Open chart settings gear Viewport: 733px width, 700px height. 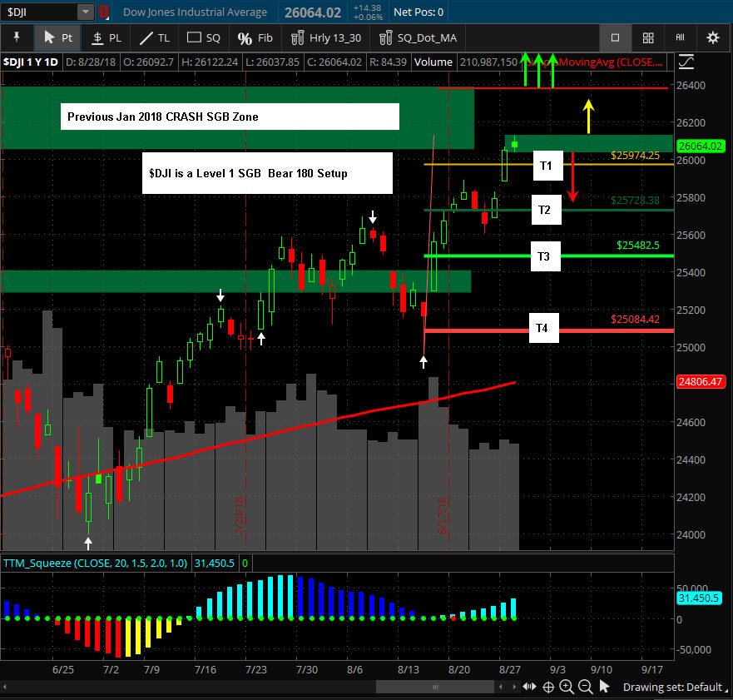[713, 37]
